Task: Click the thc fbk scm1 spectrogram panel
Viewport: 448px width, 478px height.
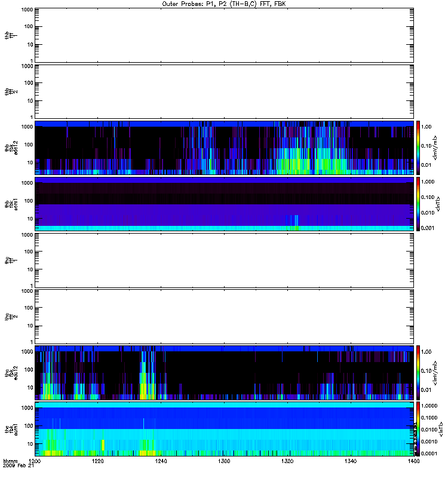Action: 224,429
